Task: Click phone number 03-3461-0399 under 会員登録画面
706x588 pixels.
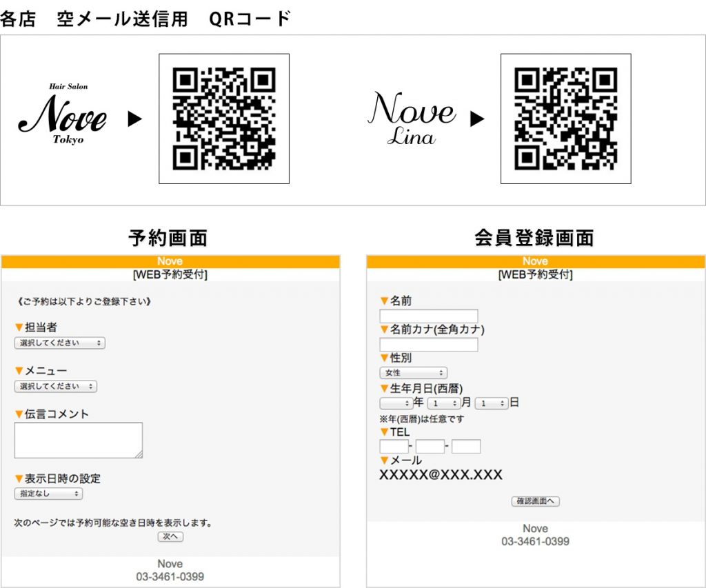Action: pyautogui.click(x=535, y=542)
